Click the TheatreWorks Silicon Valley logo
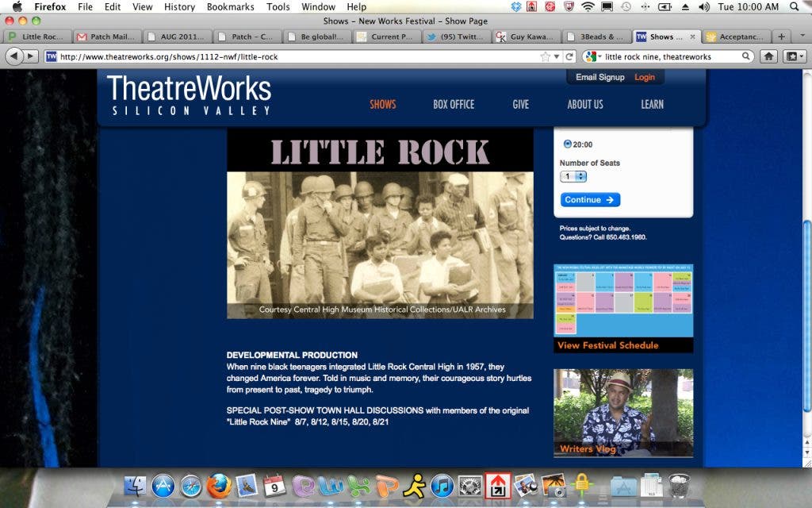 [189, 95]
